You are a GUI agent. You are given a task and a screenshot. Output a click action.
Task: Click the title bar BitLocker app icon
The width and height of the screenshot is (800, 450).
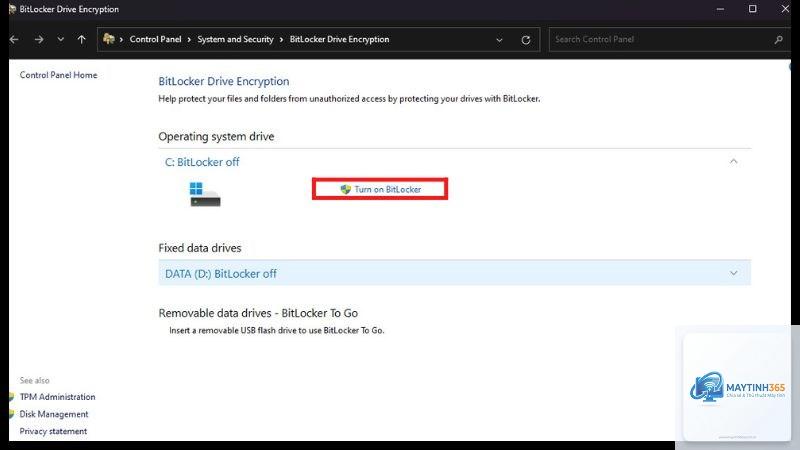point(12,9)
